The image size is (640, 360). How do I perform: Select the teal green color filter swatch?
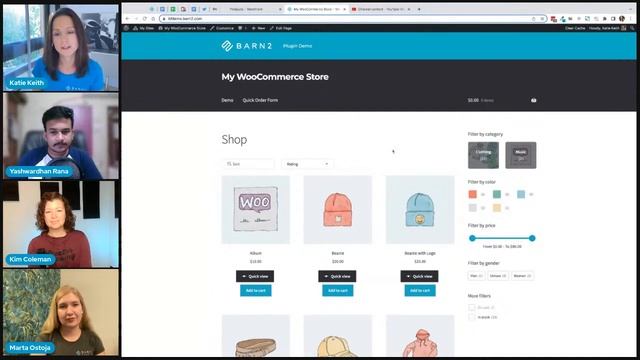click(x=497, y=194)
